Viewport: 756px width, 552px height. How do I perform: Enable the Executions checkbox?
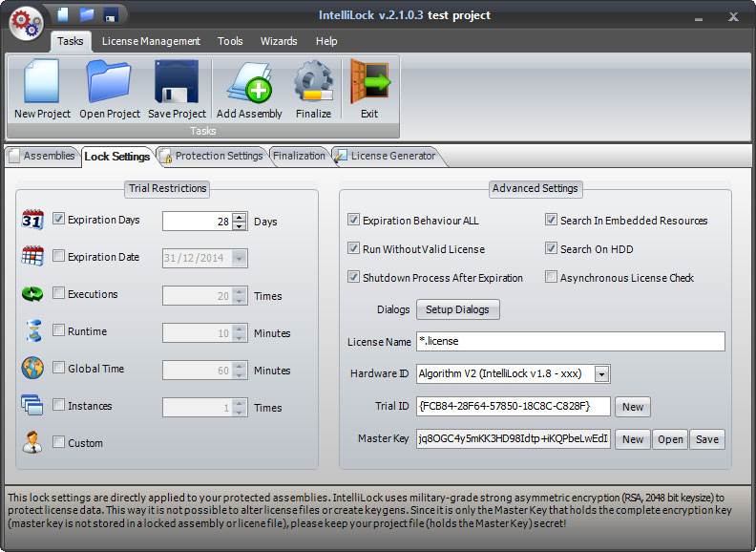tap(58, 293)
